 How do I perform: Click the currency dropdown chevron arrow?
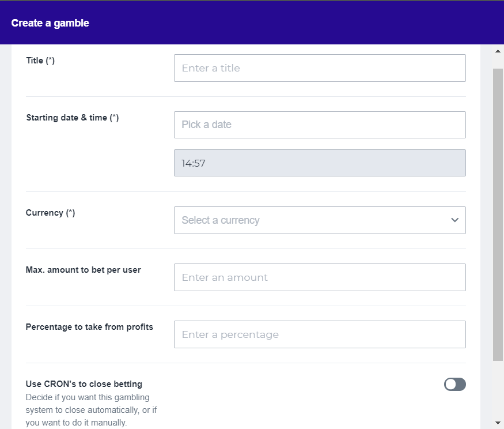pyautogui.click(x=455, y=220)
